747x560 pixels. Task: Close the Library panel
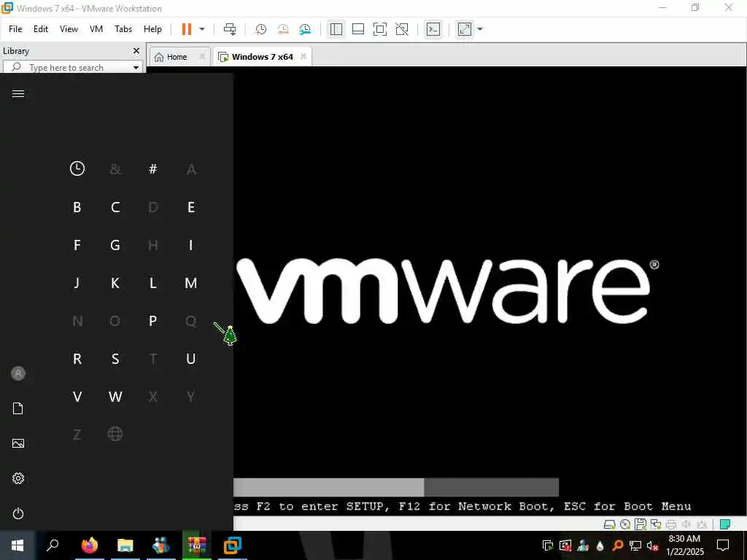pos(136,50)
